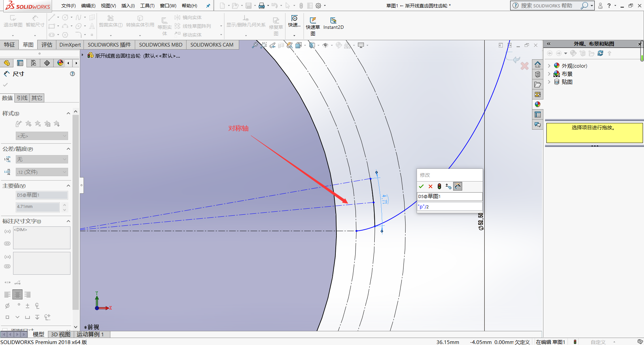Image resolution: width=644 pixels, height=345 pixels.
Task: Open the tolerance type 无 dropdown
Action: (x=42, y=159)
